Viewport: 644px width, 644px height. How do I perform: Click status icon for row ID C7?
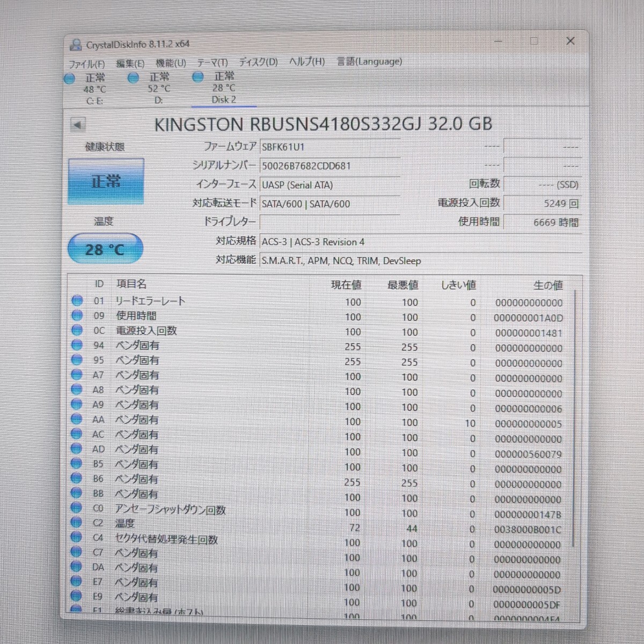pos(76,552)
